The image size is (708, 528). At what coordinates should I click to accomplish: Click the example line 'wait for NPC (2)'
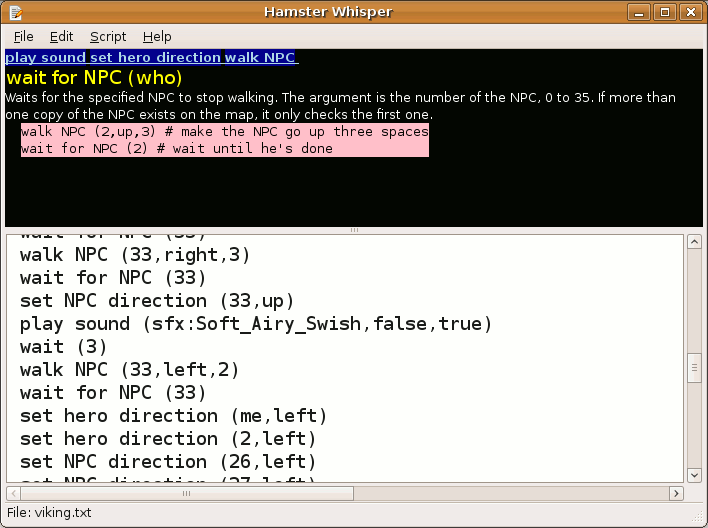pyautogui.click(x=177, y=149)
